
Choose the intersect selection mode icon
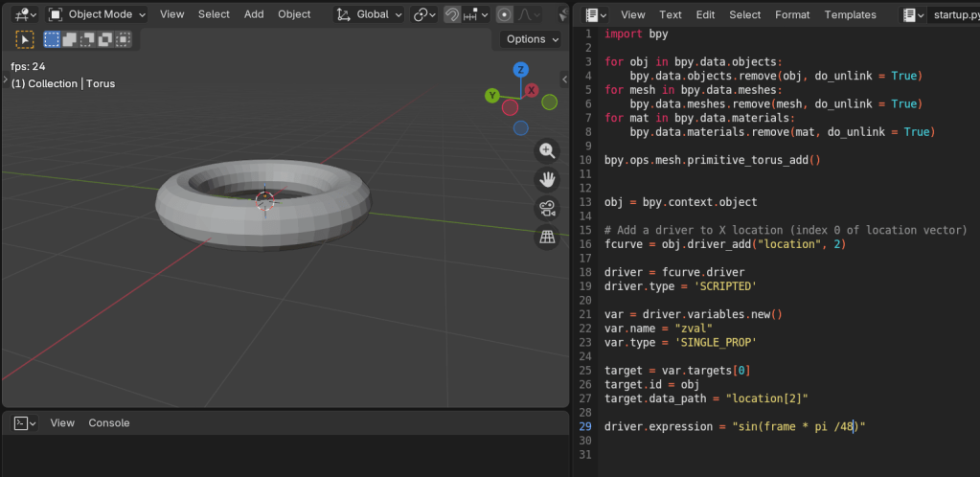pyautogui.click(x=122, y=39)
